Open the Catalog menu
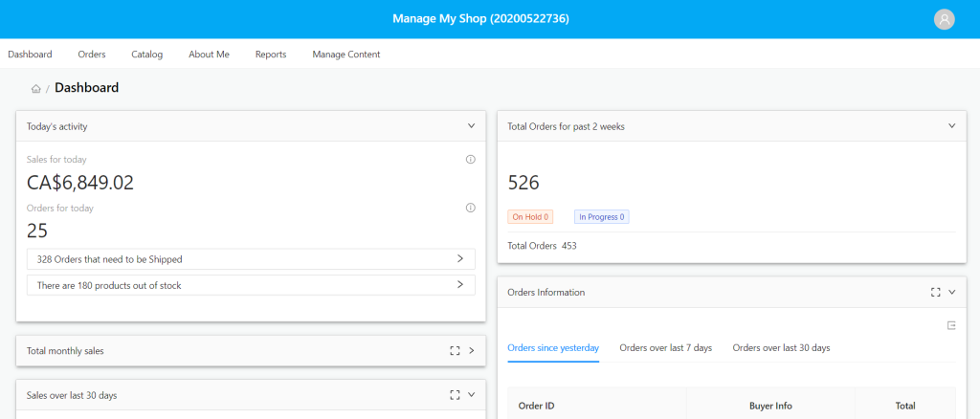The image size is (980, 419). click(146, 55)
